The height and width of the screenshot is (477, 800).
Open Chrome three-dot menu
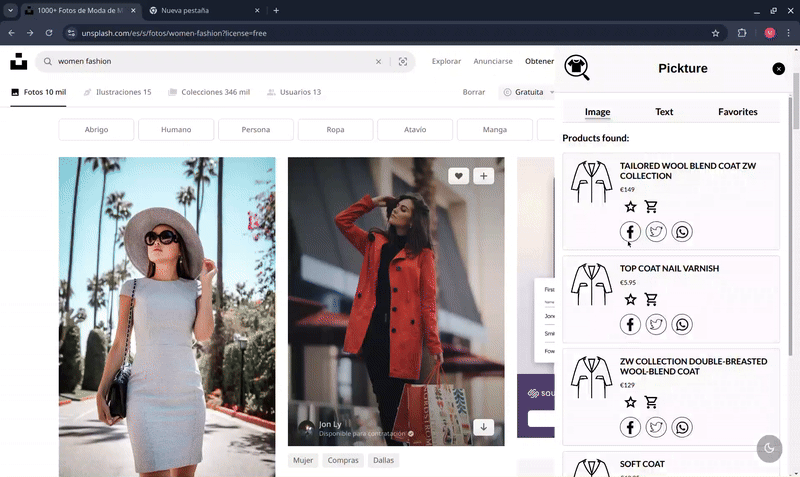pos(788,33)
